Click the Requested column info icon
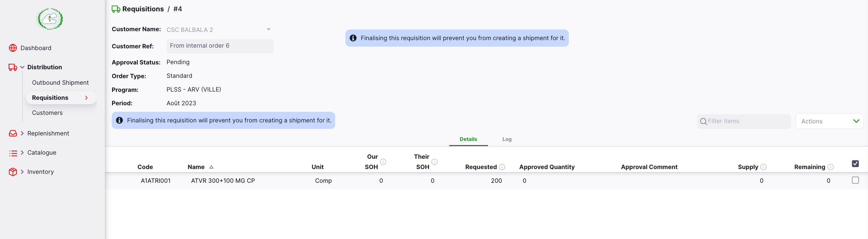The width and height of the screenshot is (868, 239). tap(502, 167)
